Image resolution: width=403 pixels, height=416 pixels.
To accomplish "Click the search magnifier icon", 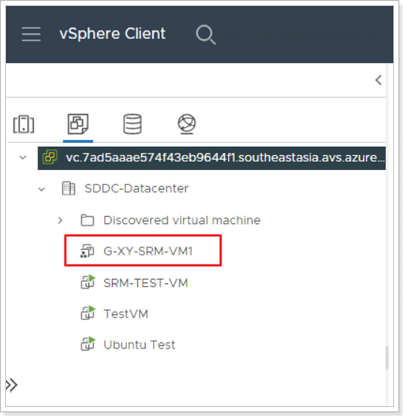I will pos(206,34).
